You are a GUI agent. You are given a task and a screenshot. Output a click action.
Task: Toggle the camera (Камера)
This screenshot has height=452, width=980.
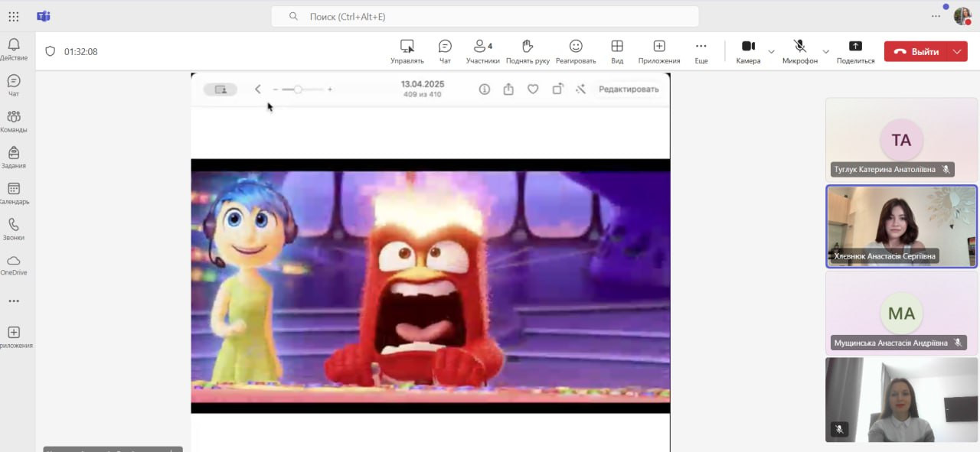point(748,51)
